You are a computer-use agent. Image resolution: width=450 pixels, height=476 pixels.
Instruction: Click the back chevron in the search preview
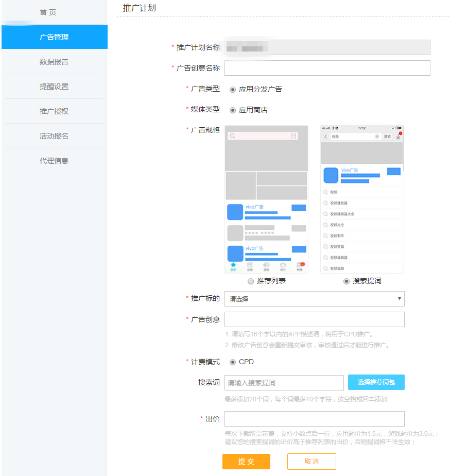pyautogui.click(x=325, y=137)
